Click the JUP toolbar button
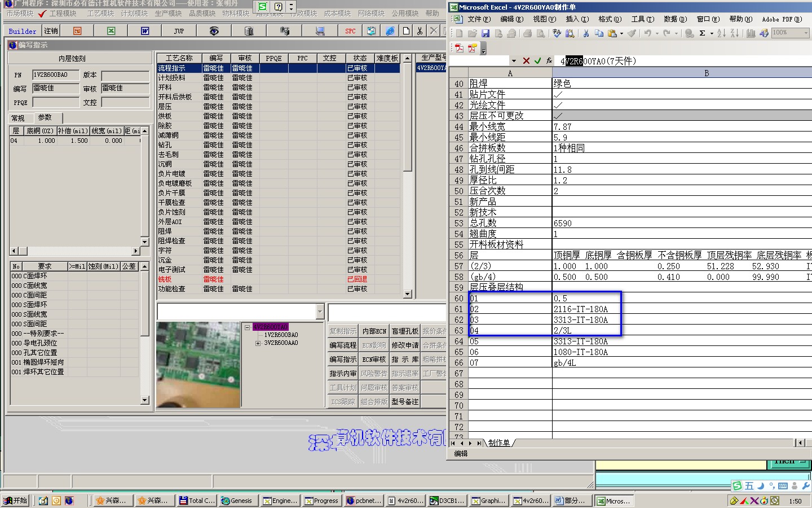812x508 pixels. point(179,31)
